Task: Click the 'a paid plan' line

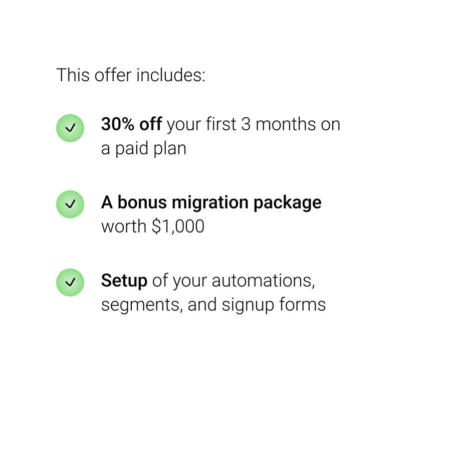Action: pyautogui.click(x=144, y=148)
